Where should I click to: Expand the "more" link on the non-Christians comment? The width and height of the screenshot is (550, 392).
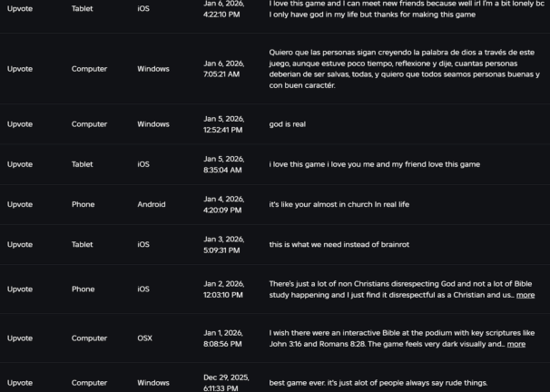tap(525, 295)
